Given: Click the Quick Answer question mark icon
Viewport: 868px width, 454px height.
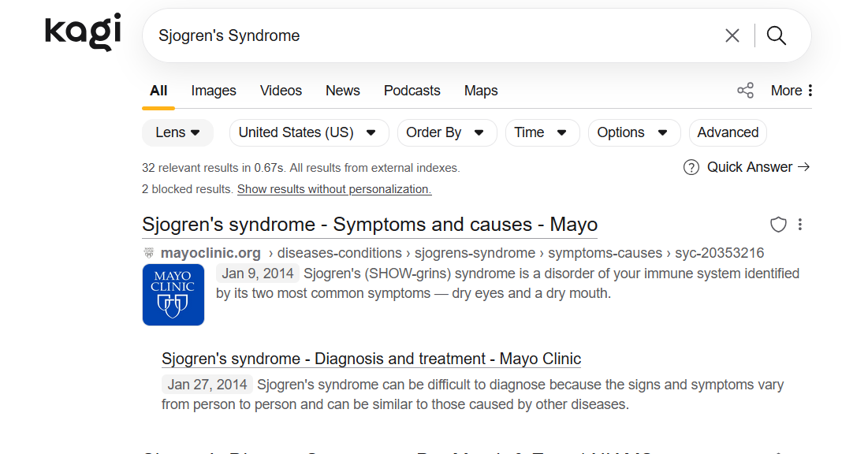Looking at the screenshot, I should pyautogui.click(x=691, y=167).
